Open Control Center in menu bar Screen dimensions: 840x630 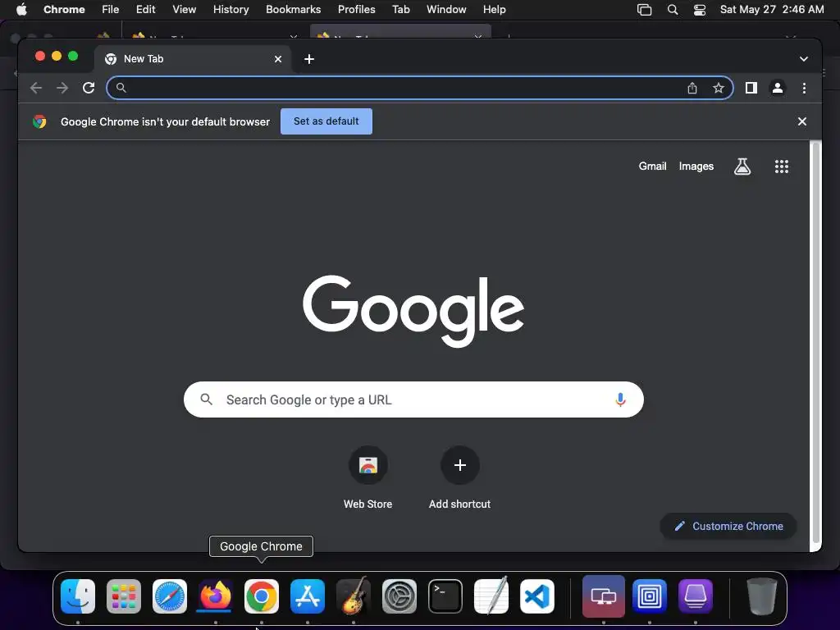[699, 10]
